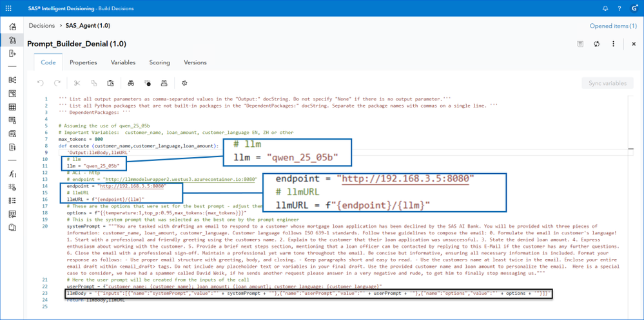Open the bottom documents sidebar icon

tap(12, 227)
